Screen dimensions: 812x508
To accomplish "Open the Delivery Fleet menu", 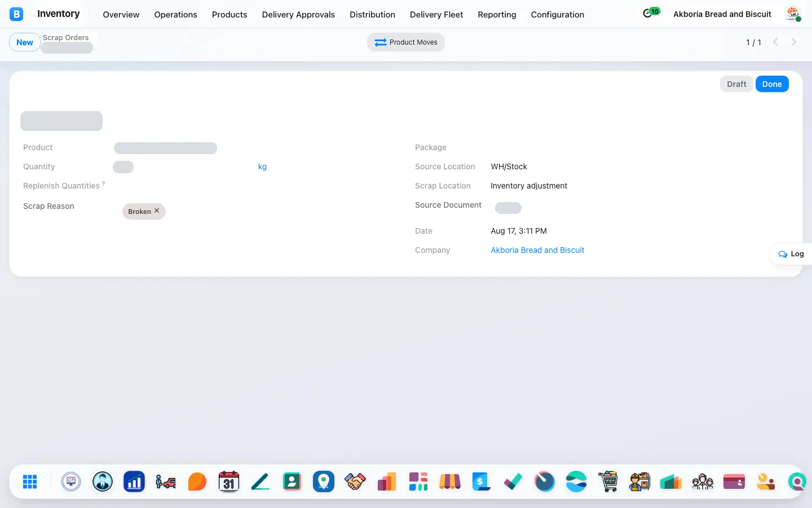I will 436,15.
